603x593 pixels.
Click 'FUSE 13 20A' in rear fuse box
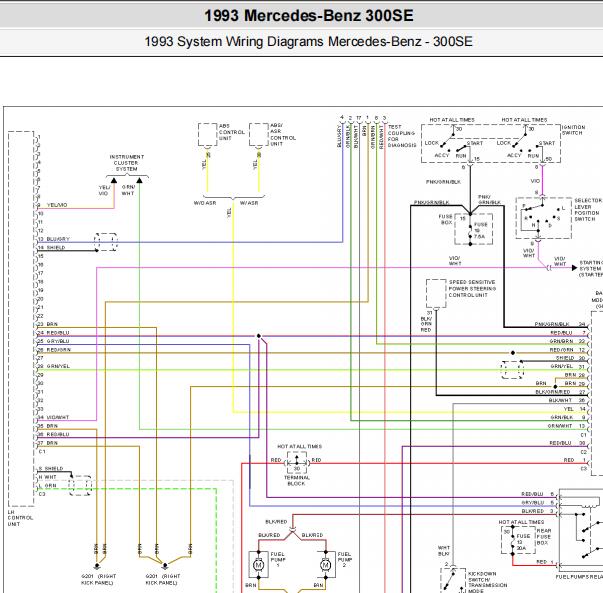[523, 542]
